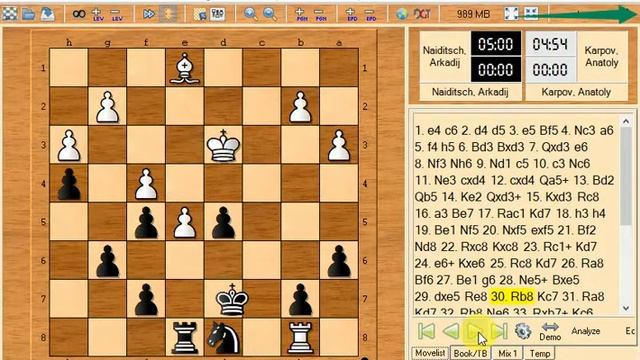Click the plus EPD icon
This screenshot has width=640, height=360.
352,15
